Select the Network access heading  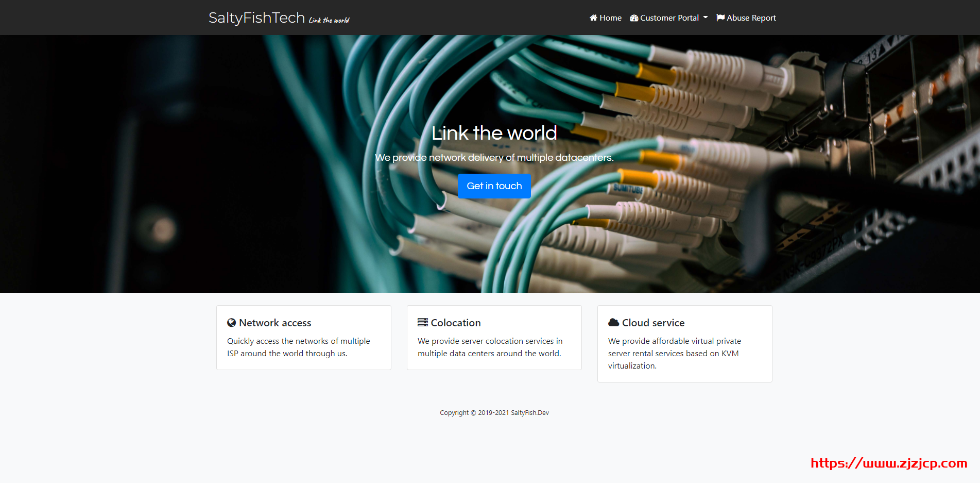(x=275, y=323)
